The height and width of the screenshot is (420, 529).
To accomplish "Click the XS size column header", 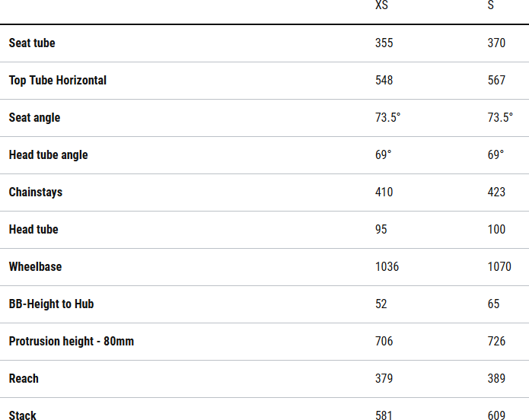I will (381, 5).
